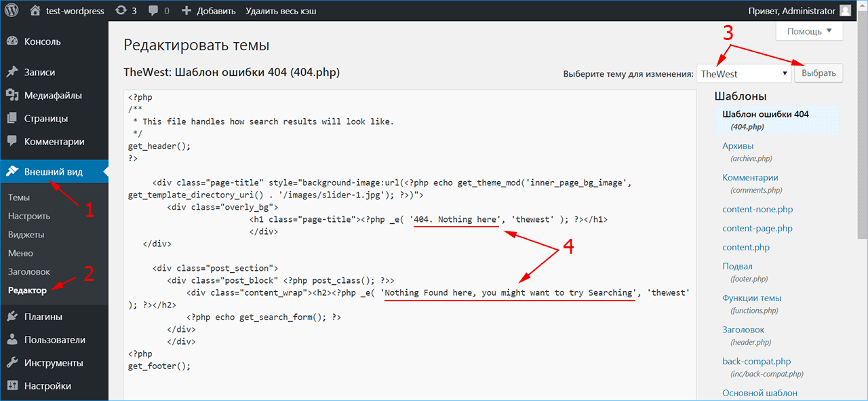This screenshot has height=401, width=868.
Task: Select Редактор submenu item
Action: (x=28, y=290)
